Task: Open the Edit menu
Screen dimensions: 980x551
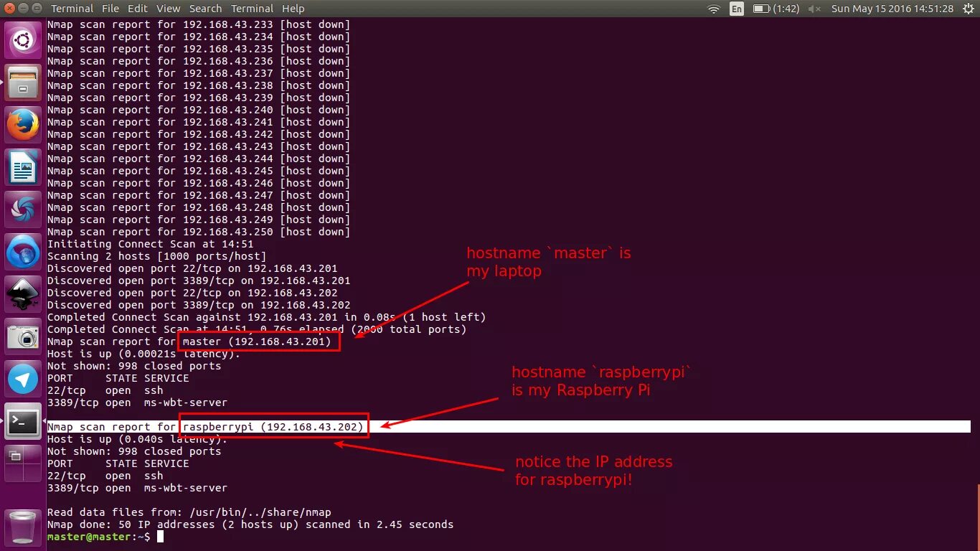Action: tap(138, 9)
